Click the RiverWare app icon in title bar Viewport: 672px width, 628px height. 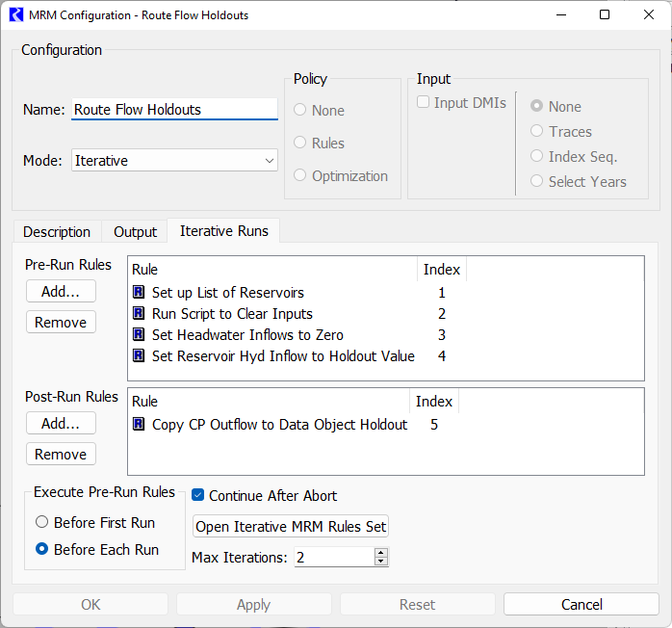pos(15,15)
